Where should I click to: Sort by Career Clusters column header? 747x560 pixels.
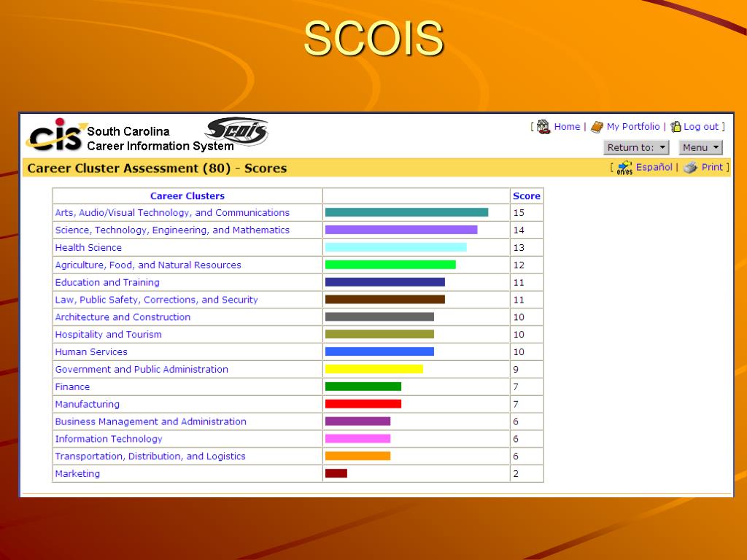187,195
